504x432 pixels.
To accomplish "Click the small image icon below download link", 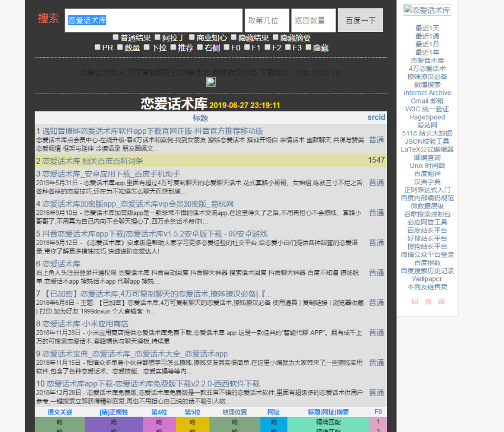I will pos(211,82).
